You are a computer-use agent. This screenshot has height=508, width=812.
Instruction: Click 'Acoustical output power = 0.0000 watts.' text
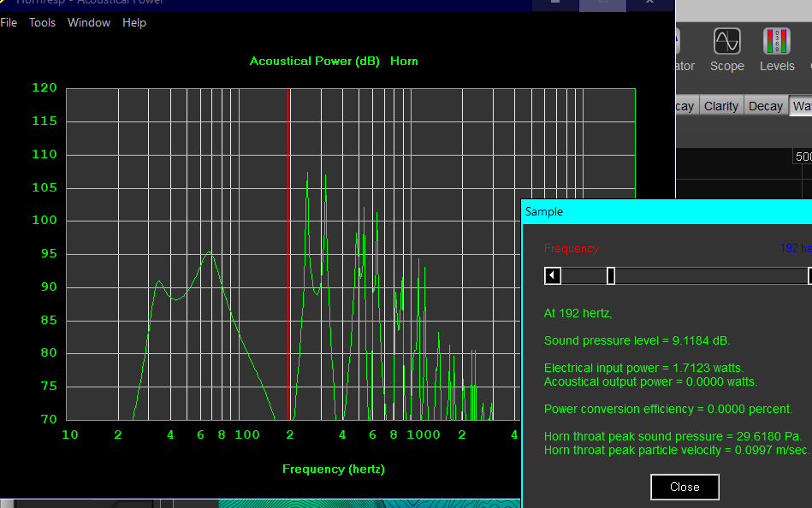650,381
